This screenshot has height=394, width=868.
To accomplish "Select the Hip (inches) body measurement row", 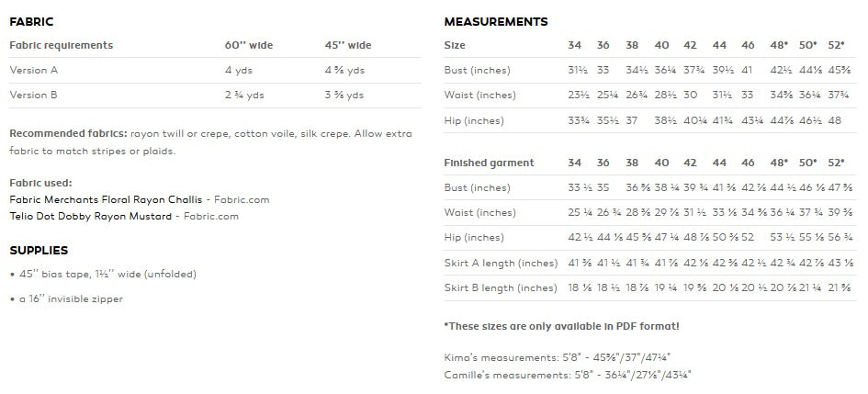I will (x=650, y=120).
